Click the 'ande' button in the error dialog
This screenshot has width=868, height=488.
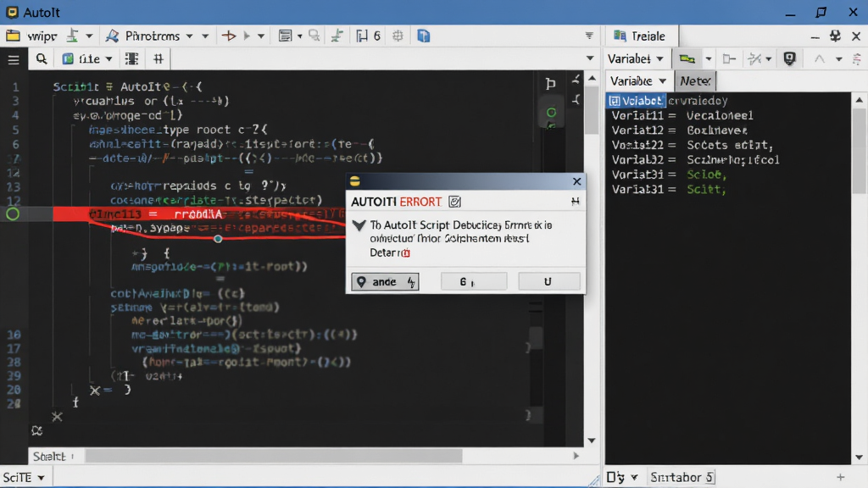386,281
